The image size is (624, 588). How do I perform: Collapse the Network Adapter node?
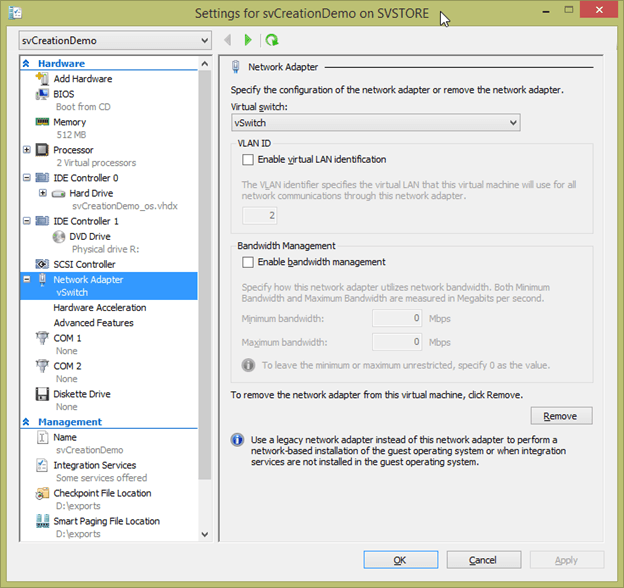tap(27, 279)
